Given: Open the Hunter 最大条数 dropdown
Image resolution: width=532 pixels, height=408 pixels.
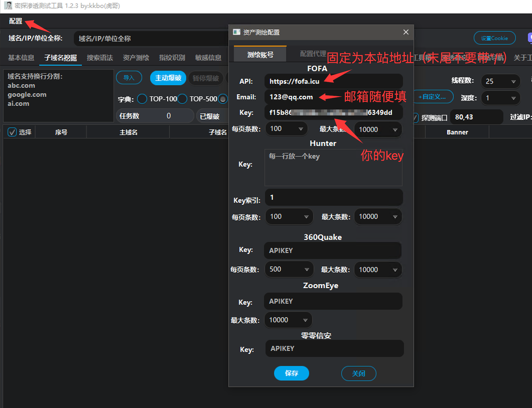Looking at the screenshot, I should (378, 217).
